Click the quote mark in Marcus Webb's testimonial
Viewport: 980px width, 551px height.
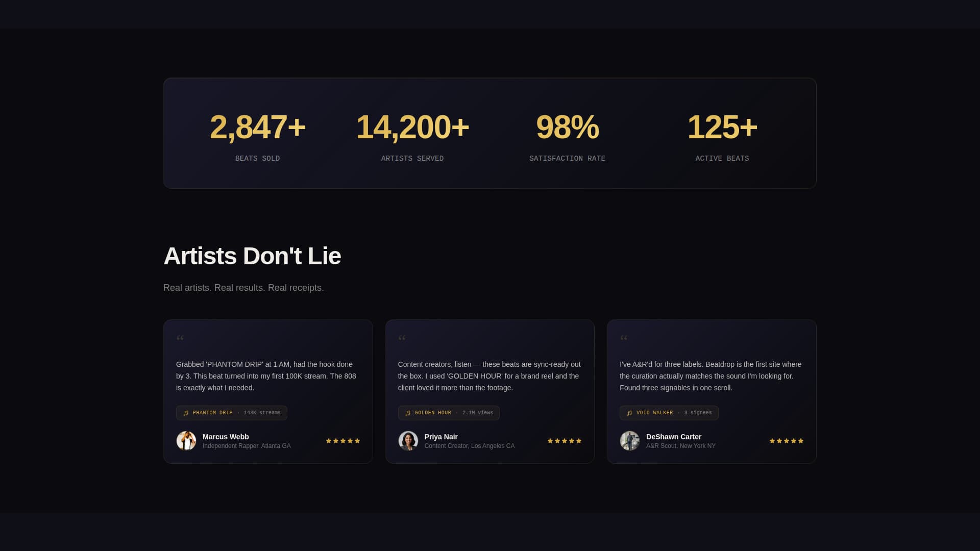pyautogui.click(x=180, y=338)
